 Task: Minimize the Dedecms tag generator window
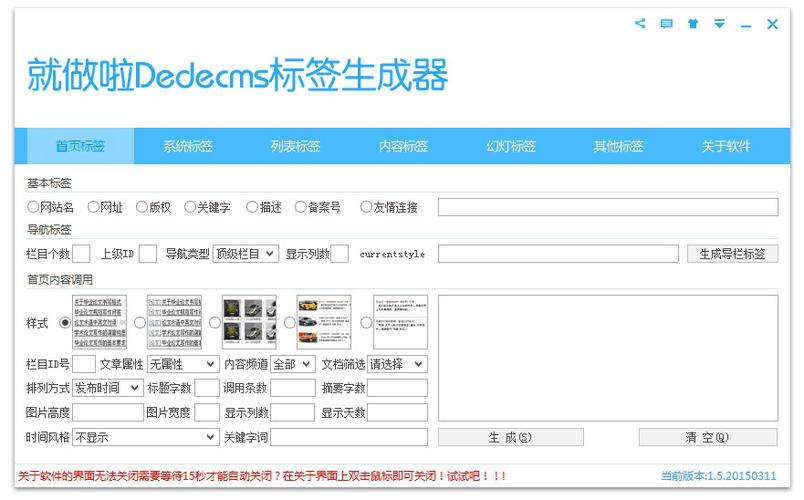point(746,24)
